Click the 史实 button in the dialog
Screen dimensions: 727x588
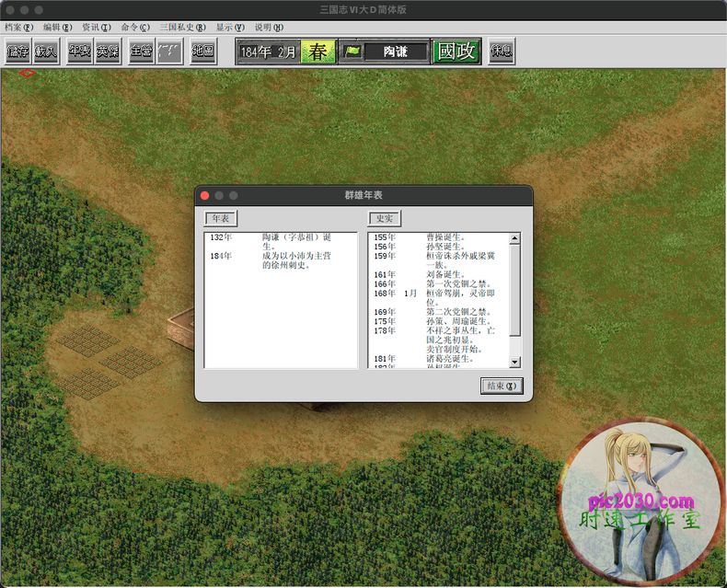(385, 218)
